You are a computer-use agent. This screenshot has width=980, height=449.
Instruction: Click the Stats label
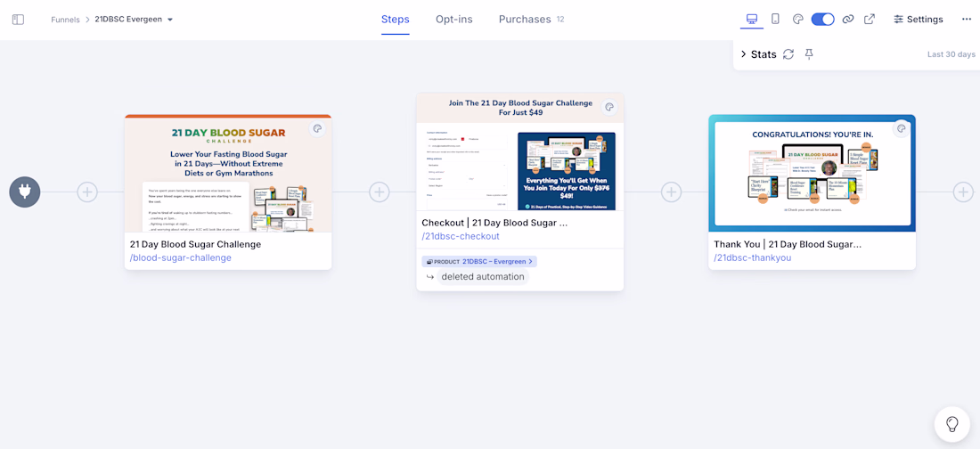pos(764,54)
